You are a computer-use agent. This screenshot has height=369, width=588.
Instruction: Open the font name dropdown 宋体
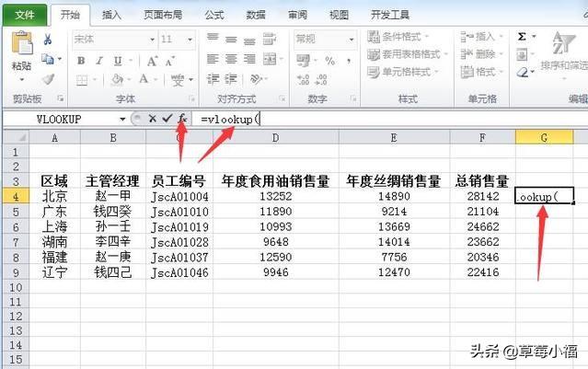pyautogui.click(x=153, y=40)
